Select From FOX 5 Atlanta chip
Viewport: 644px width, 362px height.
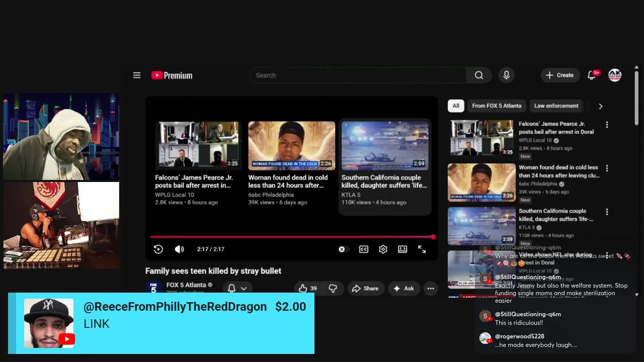(x=497, y=106)
